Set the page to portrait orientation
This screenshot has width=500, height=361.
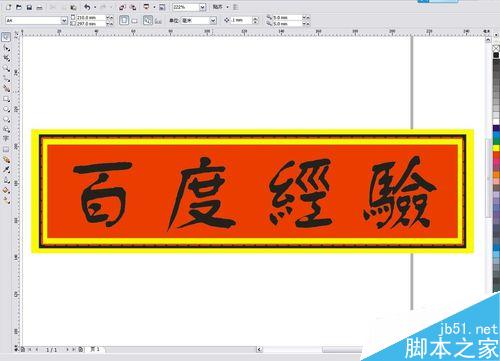124,21
